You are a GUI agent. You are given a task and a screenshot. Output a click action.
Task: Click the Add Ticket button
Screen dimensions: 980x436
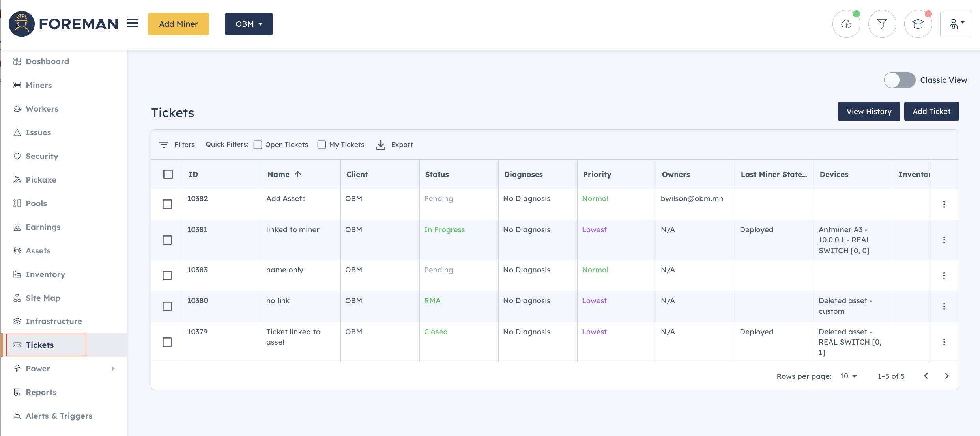(931, 112)
